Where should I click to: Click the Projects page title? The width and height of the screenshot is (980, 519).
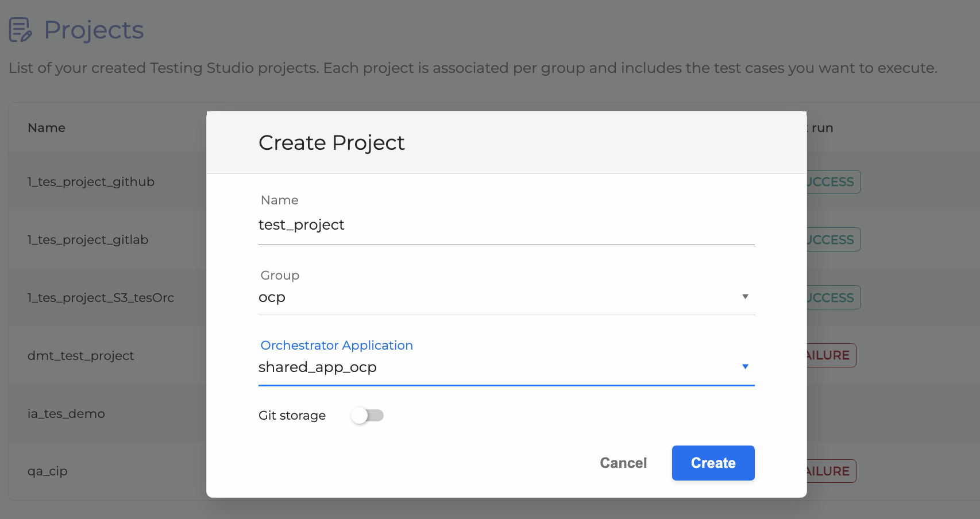click(94, 30)
